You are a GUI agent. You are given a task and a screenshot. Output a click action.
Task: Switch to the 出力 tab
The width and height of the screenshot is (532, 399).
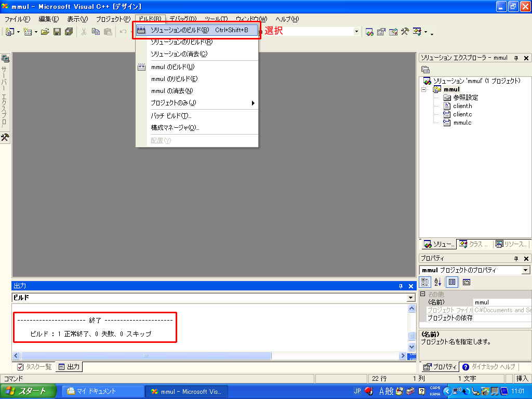[69, 367]
